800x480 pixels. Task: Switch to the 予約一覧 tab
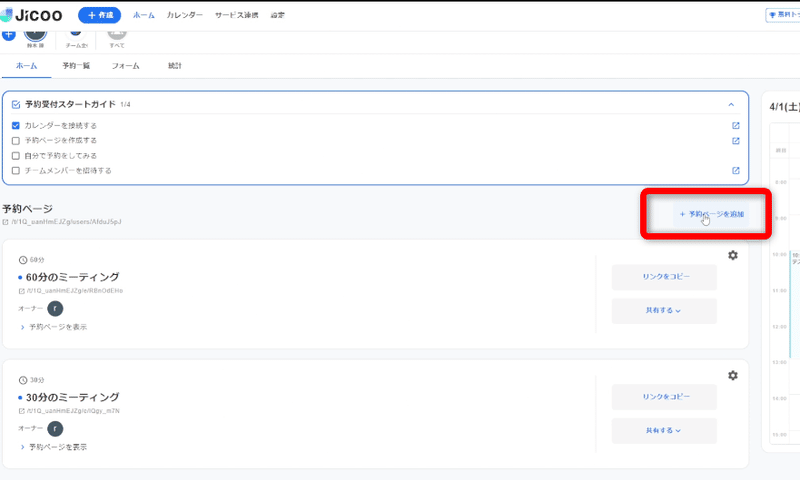76,66
